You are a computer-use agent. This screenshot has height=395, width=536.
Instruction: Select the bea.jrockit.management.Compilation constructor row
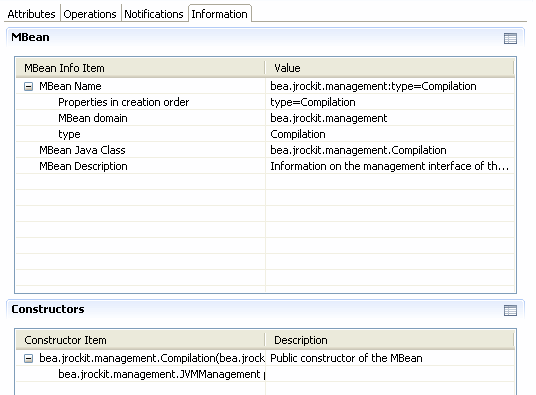point(265,358)
